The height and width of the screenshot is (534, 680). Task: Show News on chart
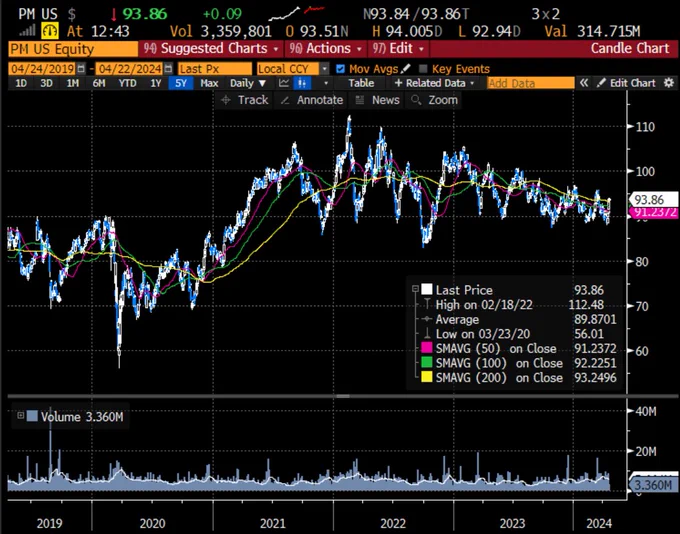pyautogui.click(x=377, y=100)
